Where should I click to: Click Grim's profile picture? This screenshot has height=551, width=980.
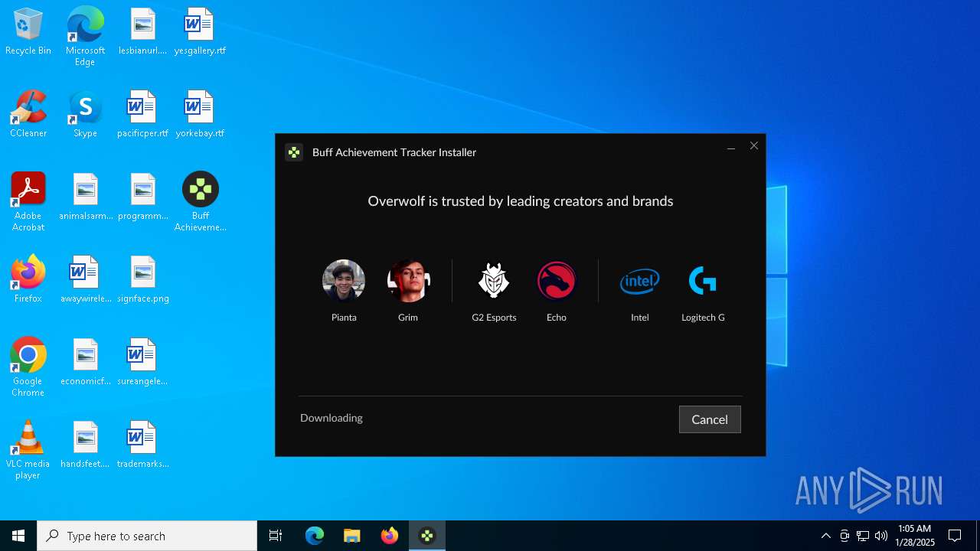pos(408,281)
